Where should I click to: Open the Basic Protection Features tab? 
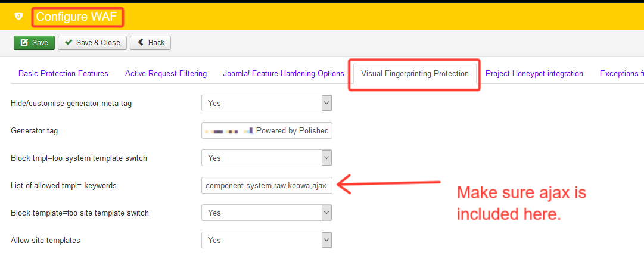click(x=63, y=74)
